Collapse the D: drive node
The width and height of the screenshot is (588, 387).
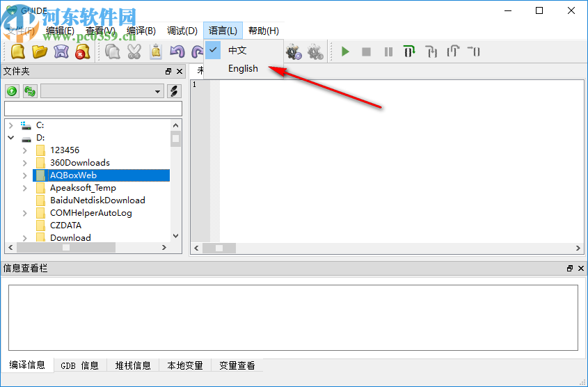tap(11, 138)
